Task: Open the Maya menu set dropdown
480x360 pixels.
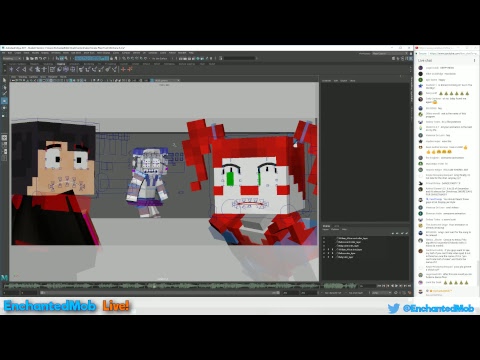Action: pyautogui.click(x=11, y=58)
